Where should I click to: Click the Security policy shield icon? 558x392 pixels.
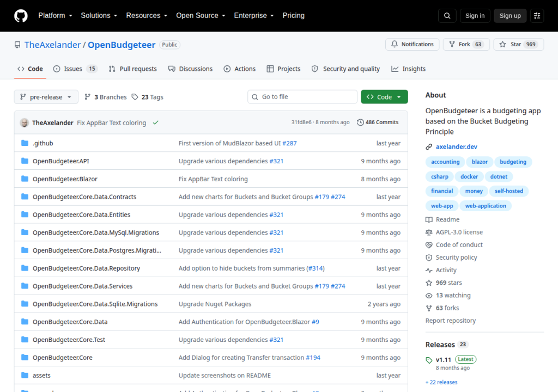pos(429,258)
